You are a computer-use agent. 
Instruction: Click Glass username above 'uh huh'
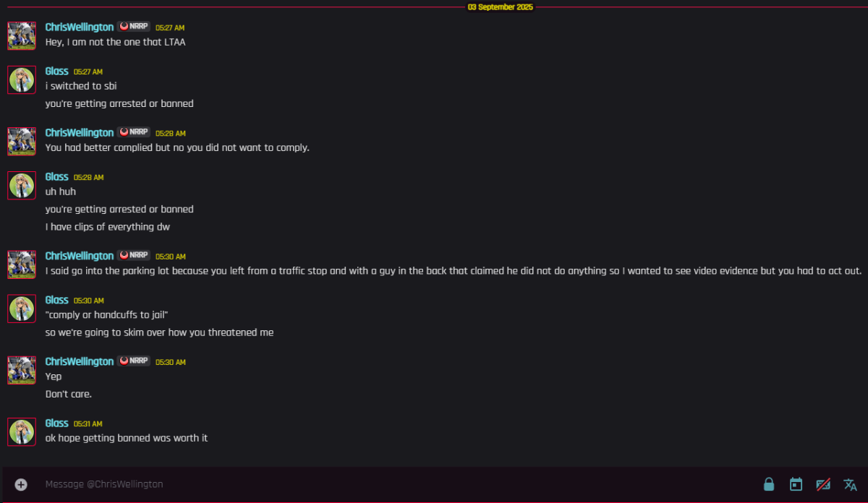(56, 177)
